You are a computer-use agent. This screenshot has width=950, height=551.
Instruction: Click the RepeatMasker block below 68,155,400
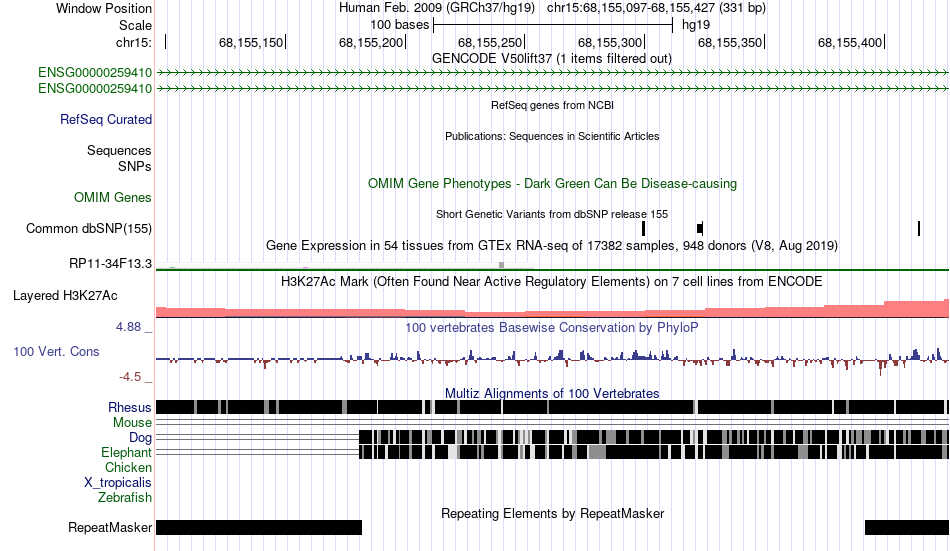pyautogui.click(x=906, y=527)
